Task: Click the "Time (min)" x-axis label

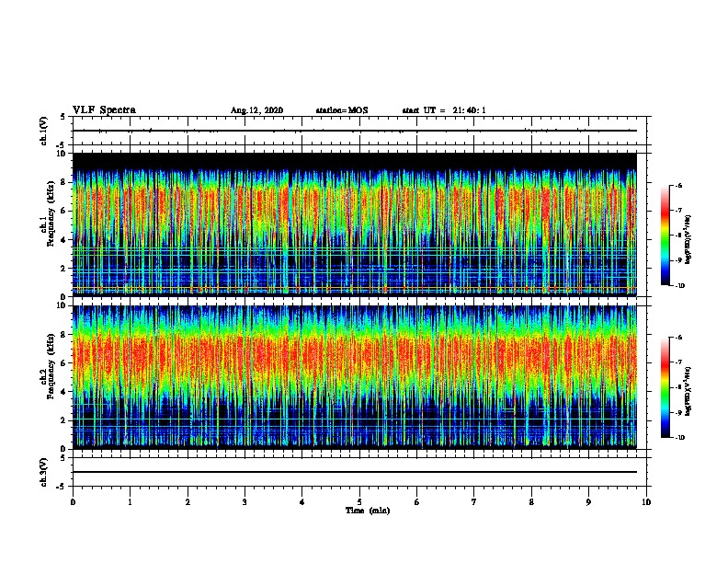Action: tap(368, 511)
